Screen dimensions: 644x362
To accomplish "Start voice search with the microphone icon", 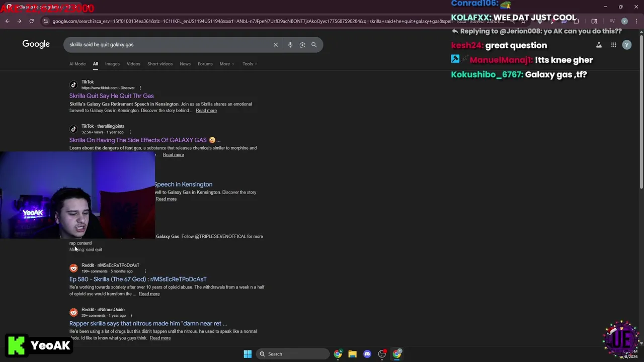I will point(290,45).
